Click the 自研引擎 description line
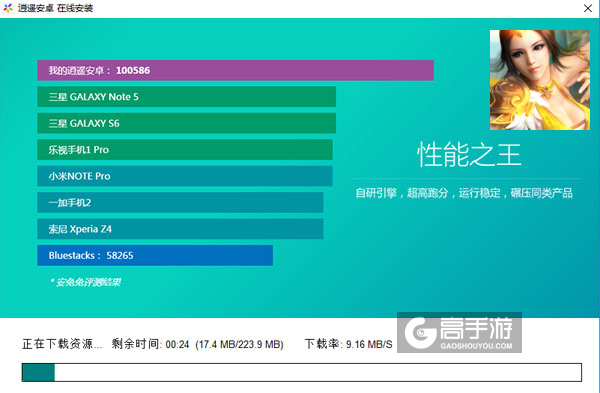Screen dimensions: 600x393 pyautogui.click(x=464, y=193)
